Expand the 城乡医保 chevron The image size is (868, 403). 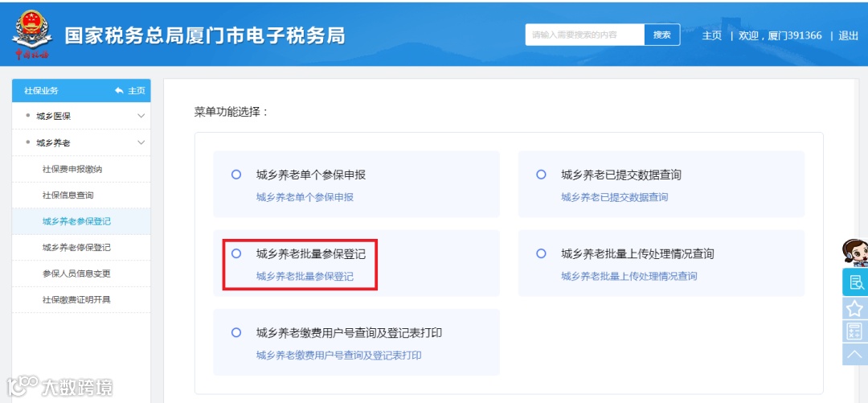point(141,116)
